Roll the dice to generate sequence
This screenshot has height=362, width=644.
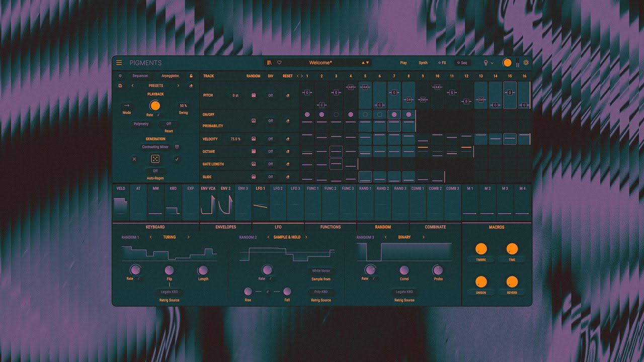[x=155, y=159]
